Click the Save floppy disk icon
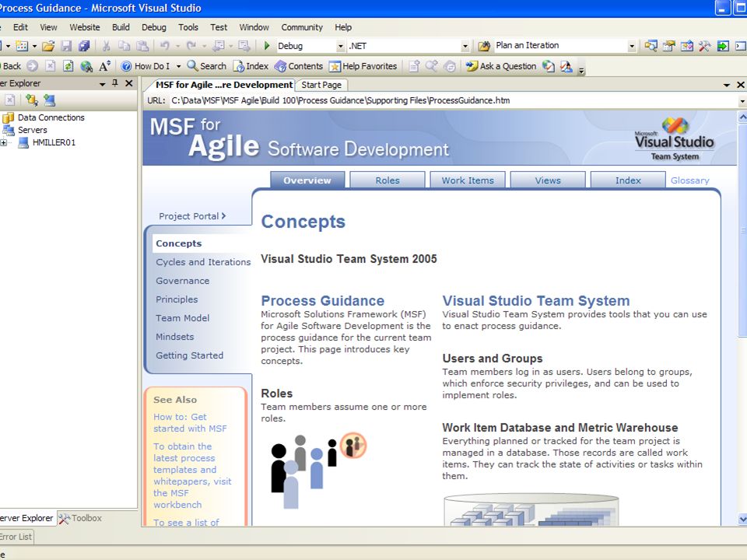The image size is (747, 560). (67, 46)
